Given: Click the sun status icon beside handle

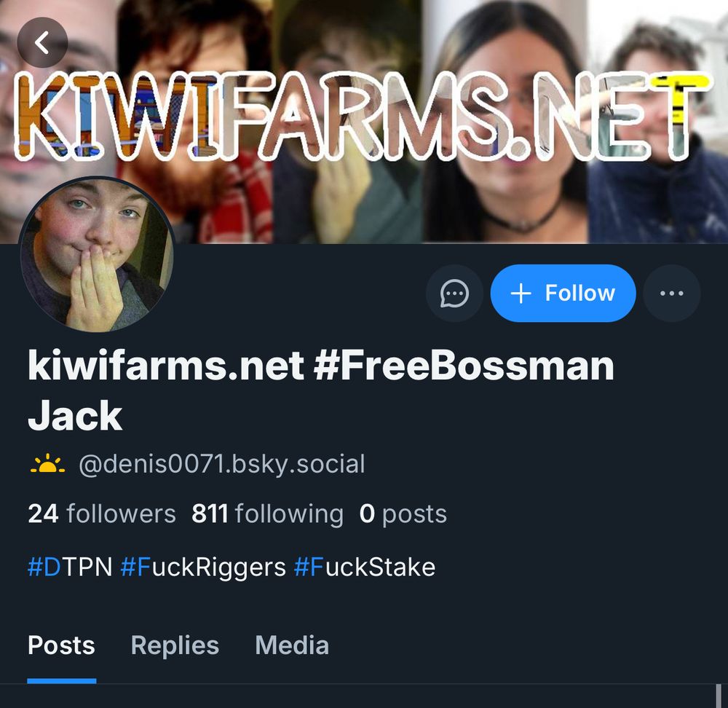Looking at the screenshot, I should tap(47, 464).
